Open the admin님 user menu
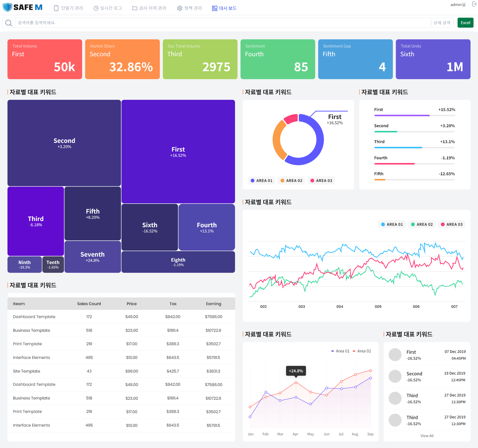Image resolution: width=478 pixels, height=448 pixels. click(458, 4)
